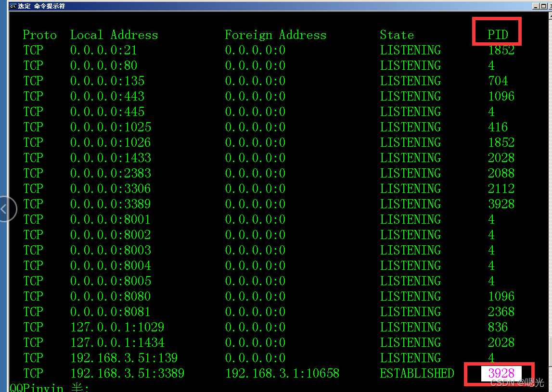
Task: Click the 'State' column header
Action: [397, 35]
